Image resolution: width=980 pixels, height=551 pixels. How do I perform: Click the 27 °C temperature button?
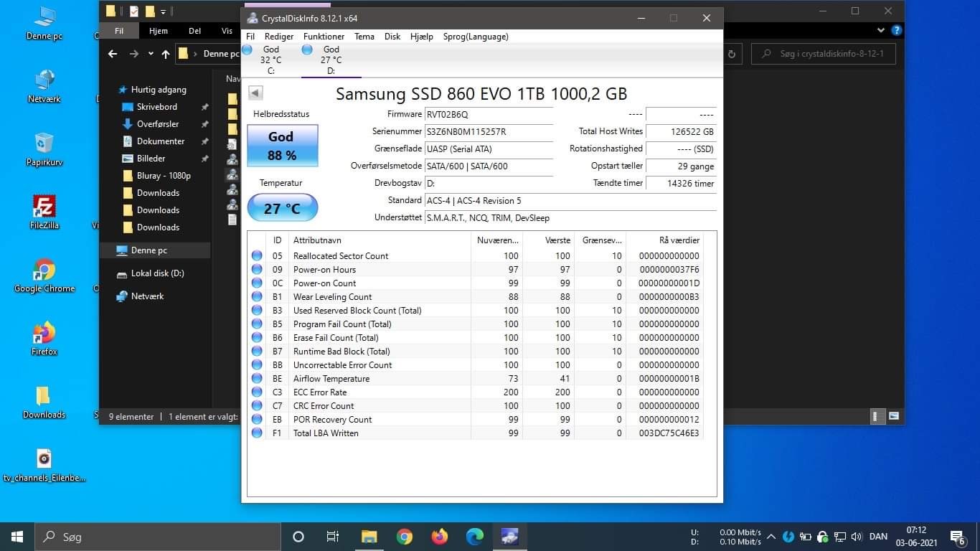[x=282, y=208]
